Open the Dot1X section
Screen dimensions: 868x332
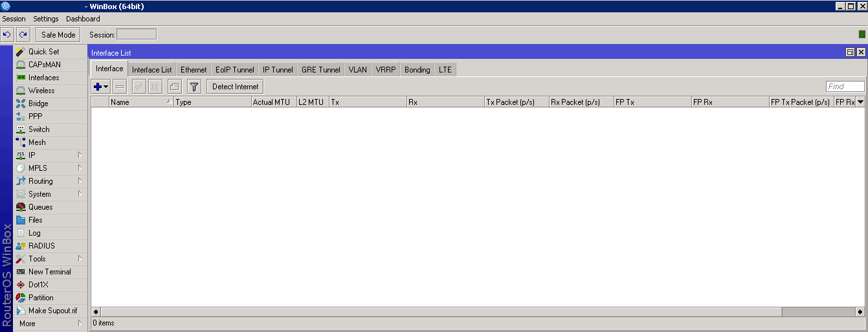[50, 285]
